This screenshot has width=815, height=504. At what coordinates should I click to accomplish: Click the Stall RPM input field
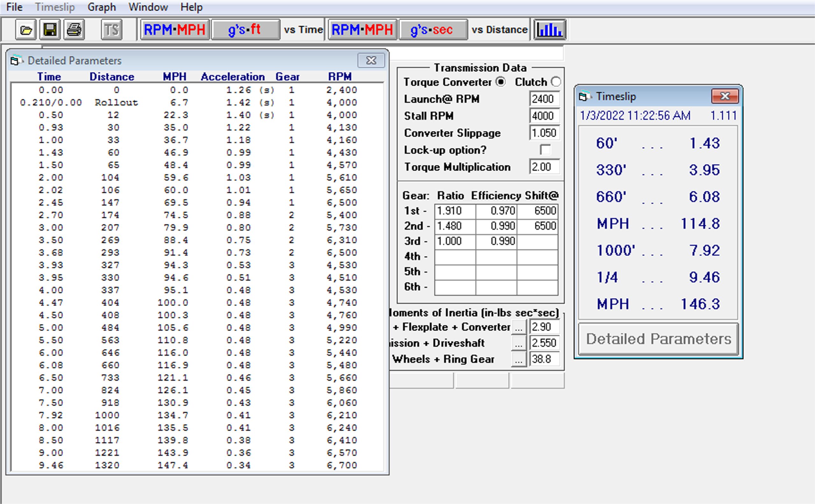(544, 116)
